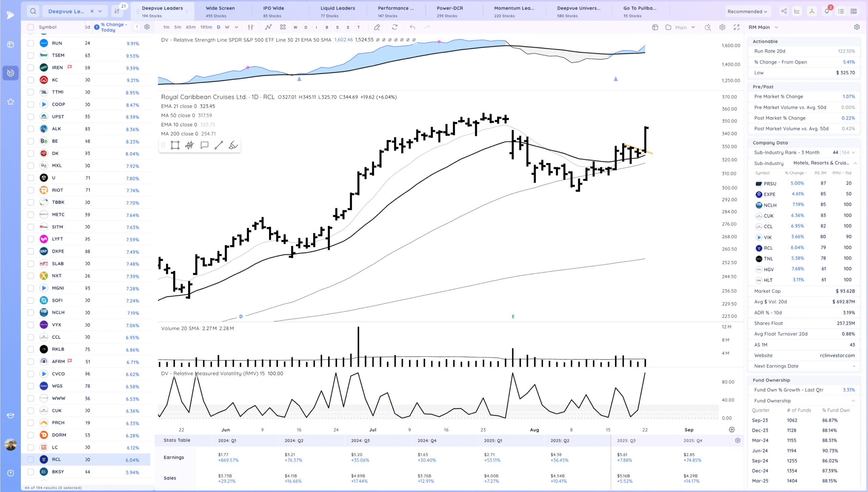
Task: Open the network nodes icon in header
Action: (812, 11)
